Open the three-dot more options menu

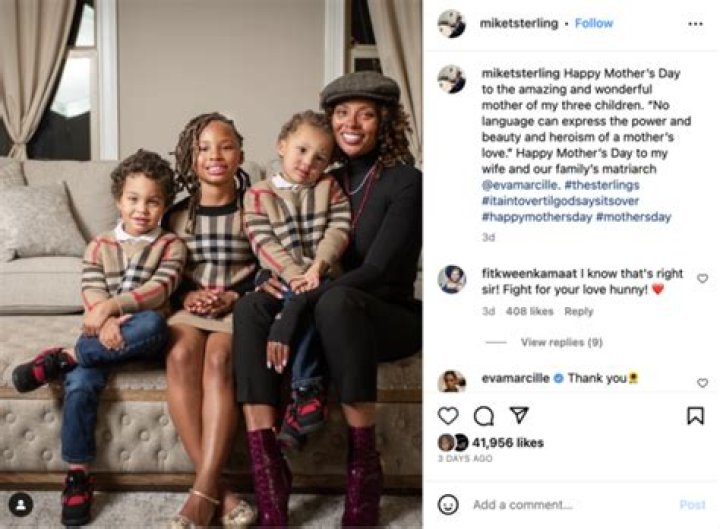point(695,24)
